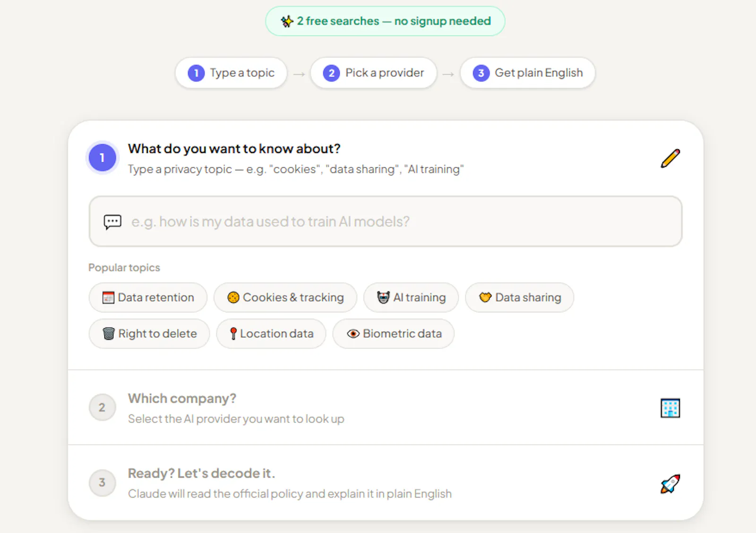The height and width of the screenshot is (533, 756).
Task: Click the Type a privacy topic hint text
Action: pyautogui.click(x=296, y=169)
